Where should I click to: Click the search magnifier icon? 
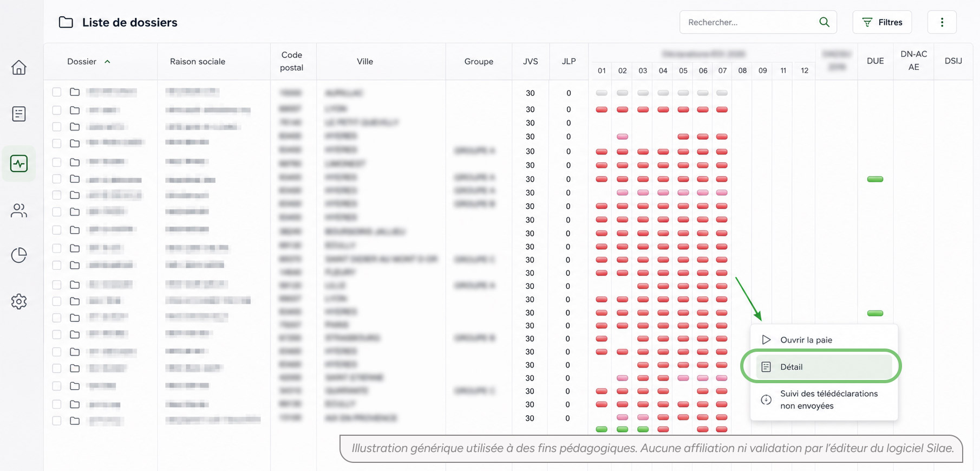824,22
